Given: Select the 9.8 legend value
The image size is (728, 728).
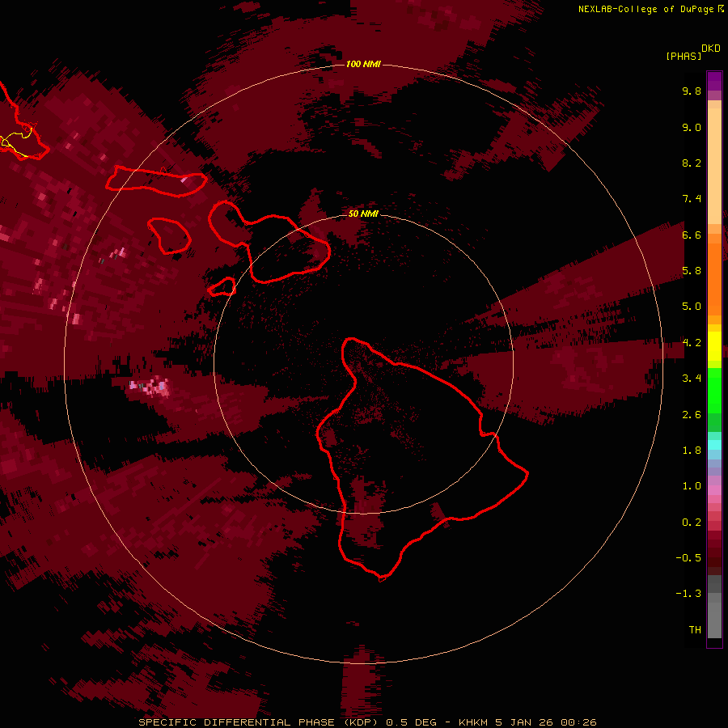Looking at the screenshot, I should pyautogui.click(x=692, y=91).
